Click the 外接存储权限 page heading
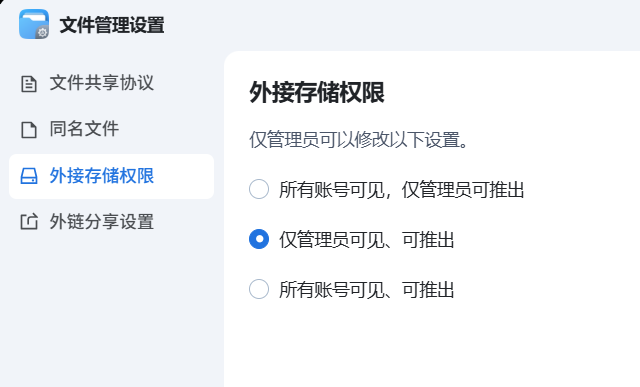This screenshot has width=640, height=387. click(x=317, y=92)
